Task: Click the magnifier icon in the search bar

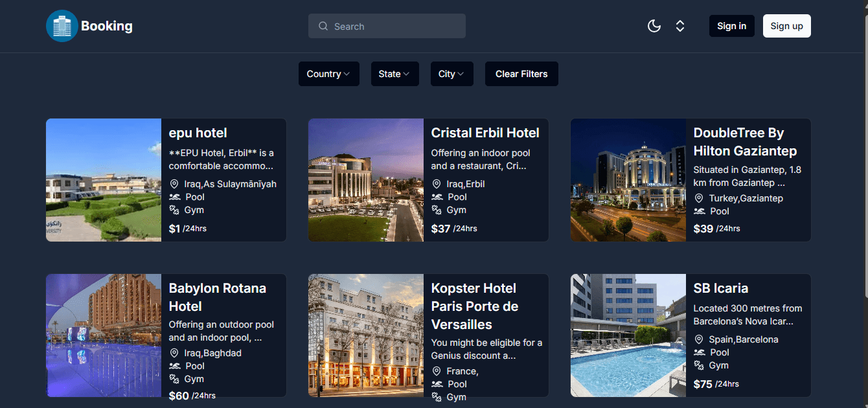Action: pos(323,26)
